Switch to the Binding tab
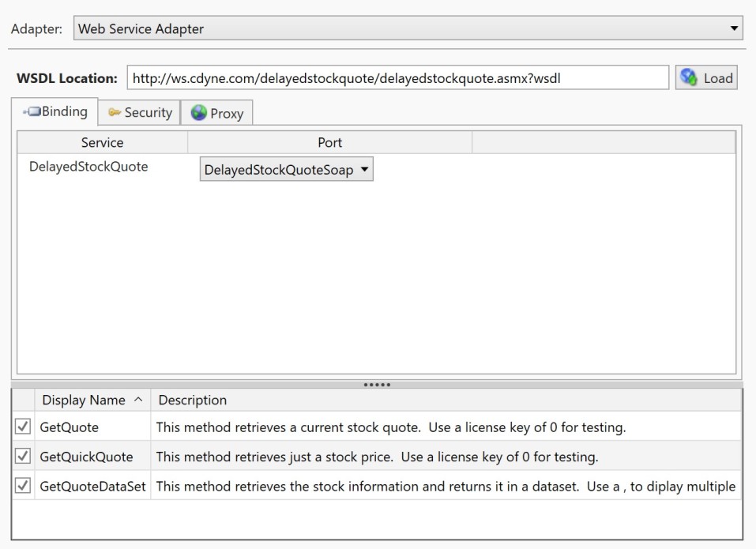This screenshot has width=756, height=549. click(55, 112)
